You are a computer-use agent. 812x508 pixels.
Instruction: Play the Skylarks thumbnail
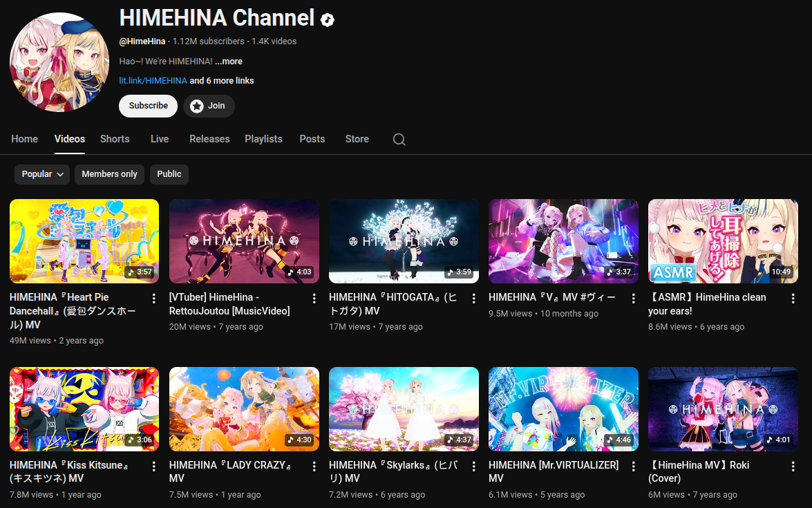tap(404, 409)
